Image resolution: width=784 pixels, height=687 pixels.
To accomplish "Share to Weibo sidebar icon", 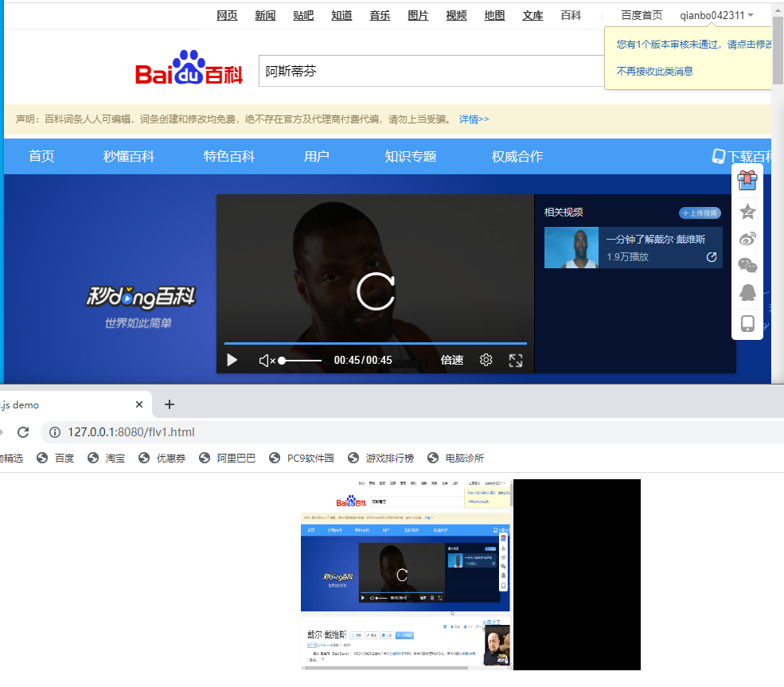I will click(747, 239).
